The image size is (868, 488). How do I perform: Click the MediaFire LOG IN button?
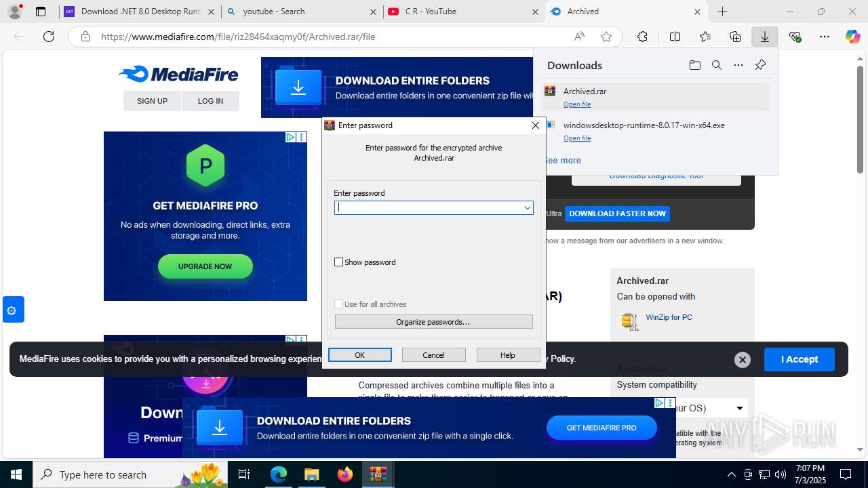tap(210, 101)
